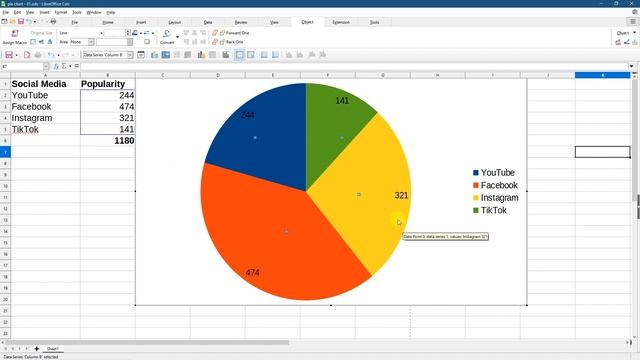This screenshot has height=360, width=640.
Task: Select the cell with Facebook
Action: click(45, 107)
